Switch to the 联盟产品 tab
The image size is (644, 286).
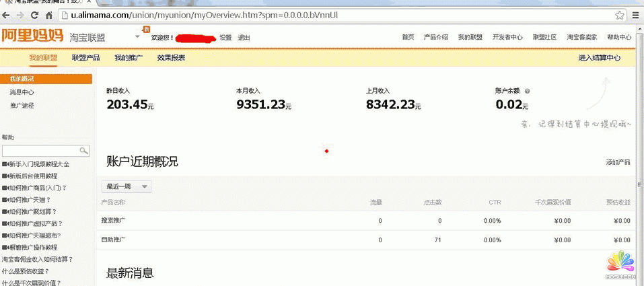85,58
